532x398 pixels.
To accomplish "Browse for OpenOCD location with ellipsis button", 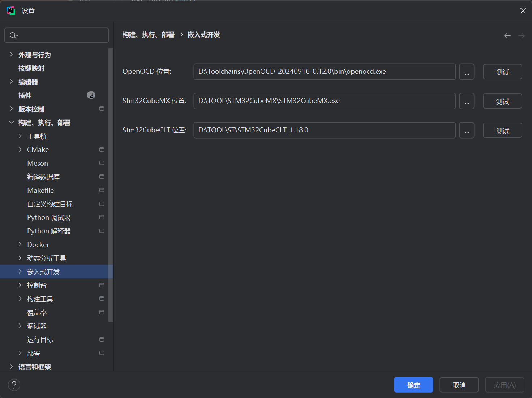I will coord(467,72).
